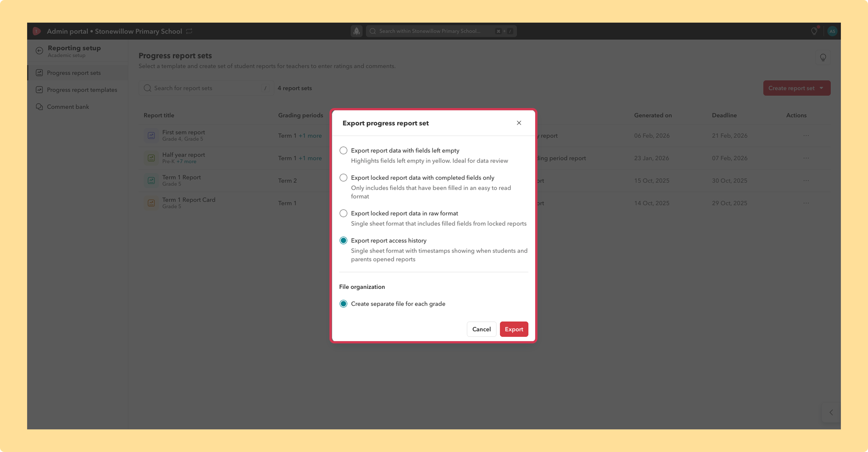Image resolution: width=868 pixels, height=452 pixels.
Task: Open the First sem report title
Action: click(184, 132)
